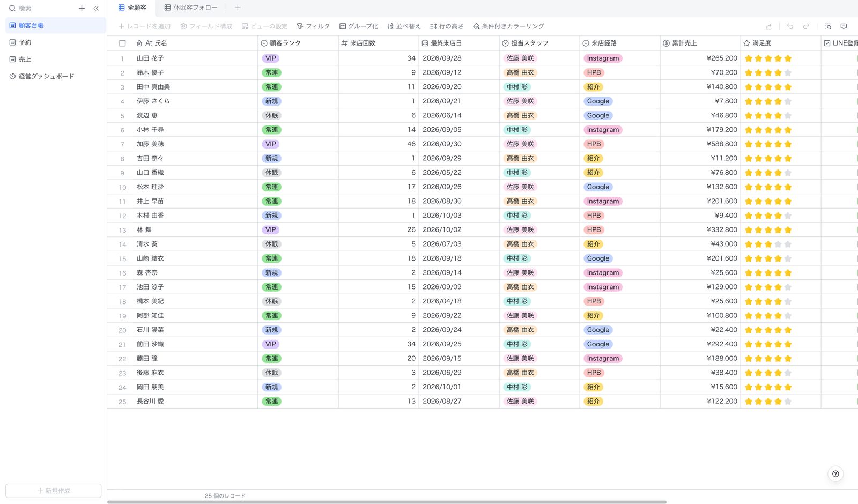
Task: Set 鈴木 優子 satisfaction to five stars
Action: (788, 72)
